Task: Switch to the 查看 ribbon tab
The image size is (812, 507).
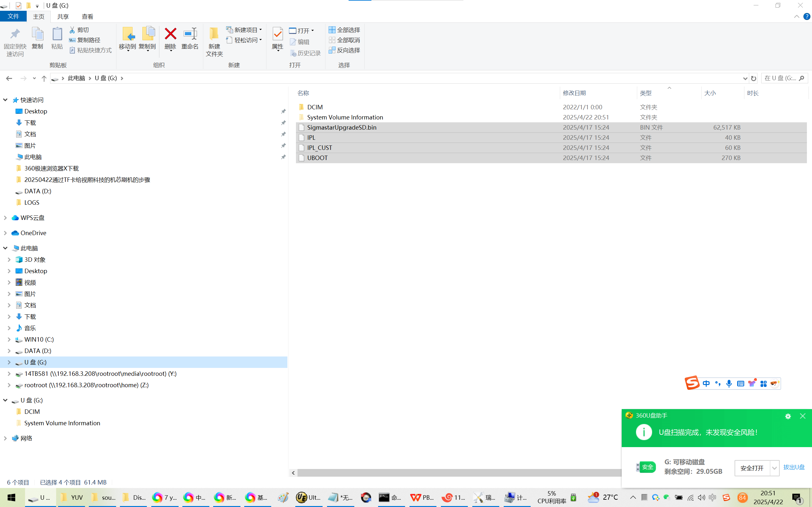Action: (87, 16)
